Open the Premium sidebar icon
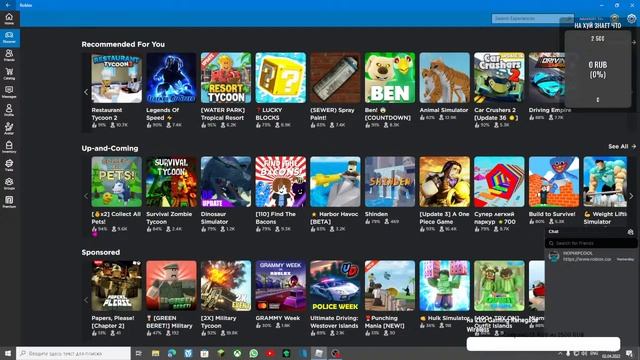 tap(9, 202)
